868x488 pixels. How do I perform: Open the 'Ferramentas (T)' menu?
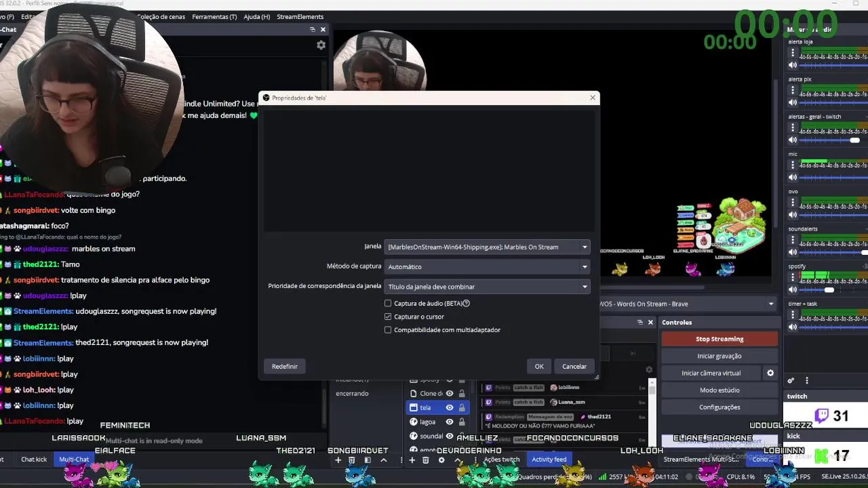pyautogui.click(x=214, y=16)
